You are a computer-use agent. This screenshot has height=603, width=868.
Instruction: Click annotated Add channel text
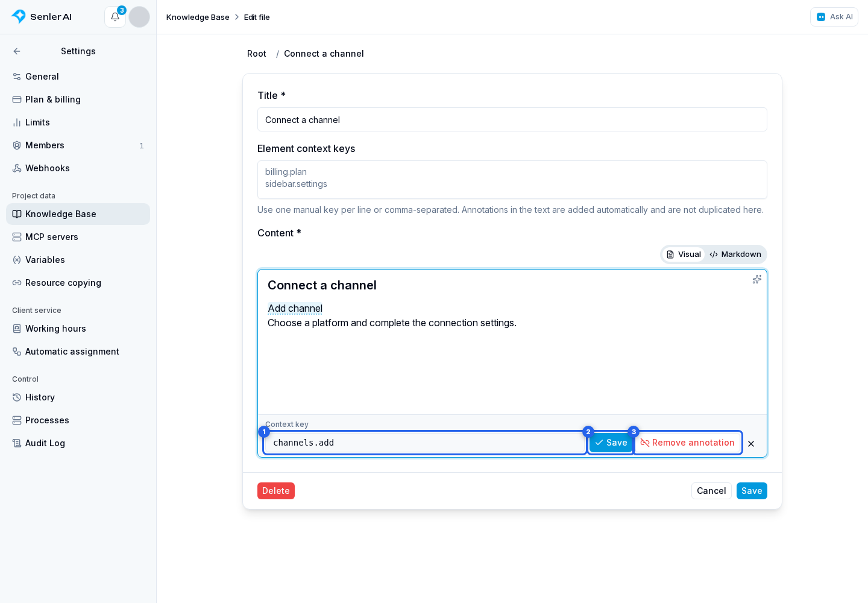click(295, 308)
